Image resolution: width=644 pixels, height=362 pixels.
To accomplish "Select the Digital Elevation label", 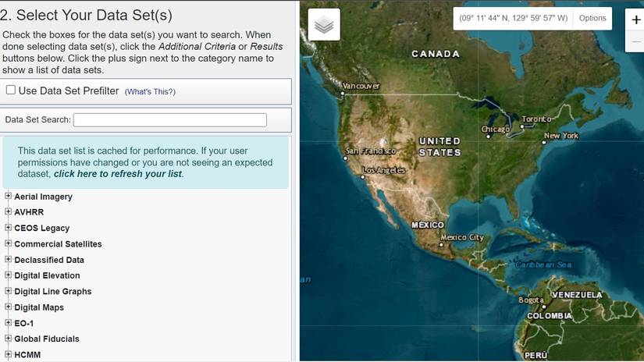I will [47, 275].
